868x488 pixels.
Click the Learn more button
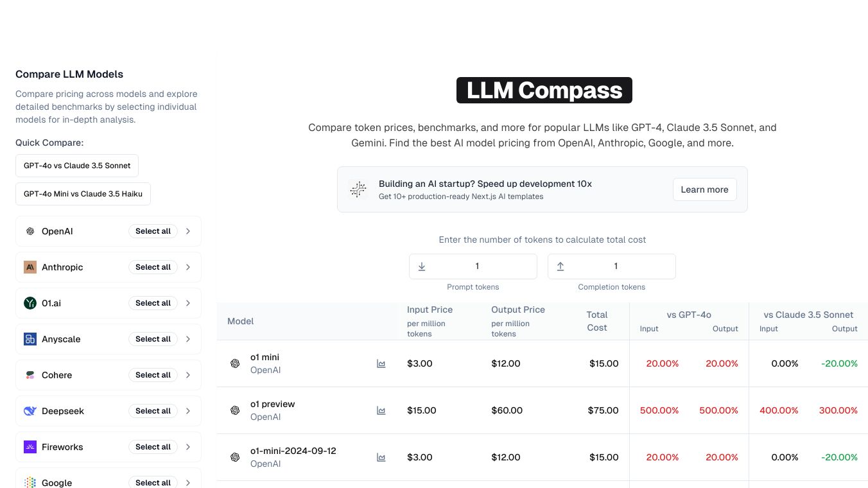coord(704,189)
